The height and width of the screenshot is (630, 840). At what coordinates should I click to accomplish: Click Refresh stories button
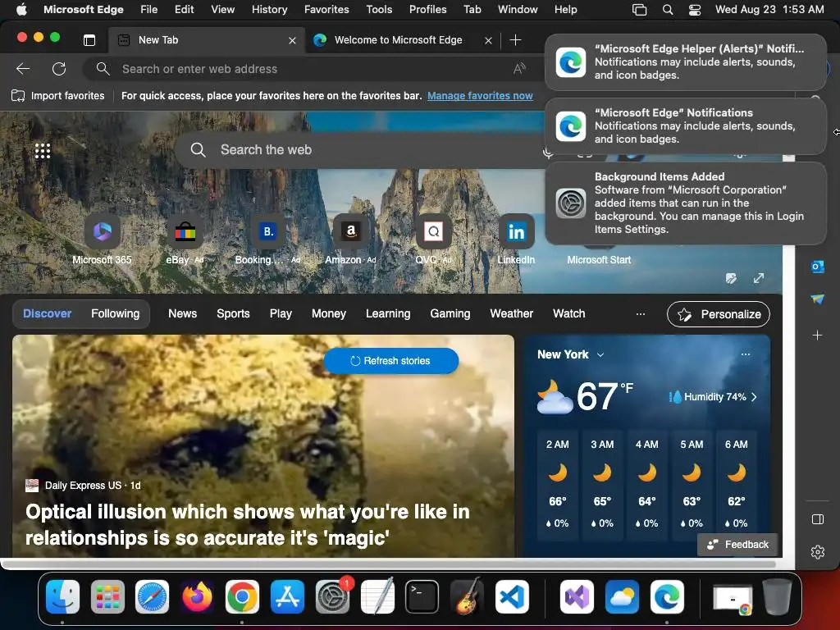coord(391,361)
